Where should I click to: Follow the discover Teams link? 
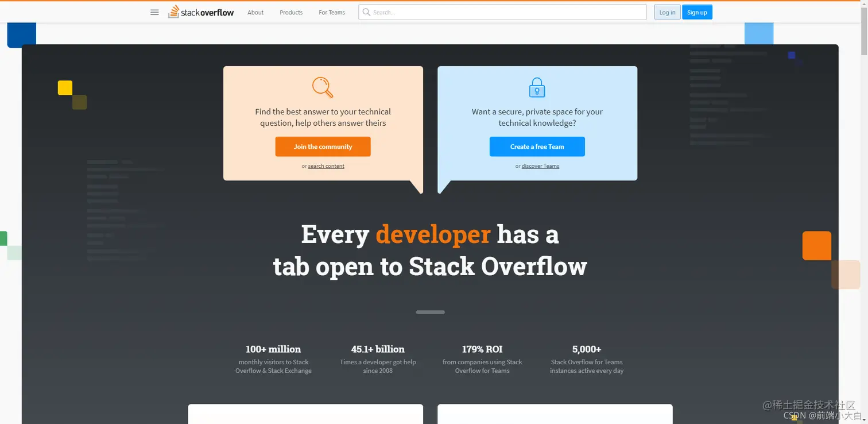pos(540,166)
